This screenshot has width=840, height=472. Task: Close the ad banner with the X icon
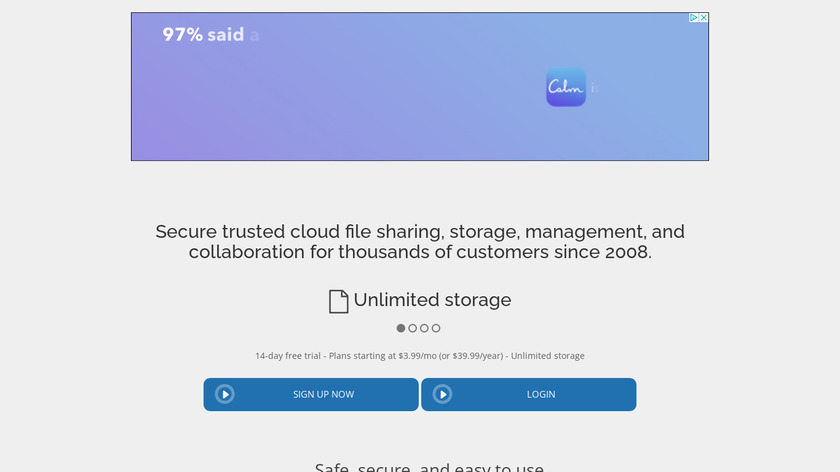(x=704, y=18)
